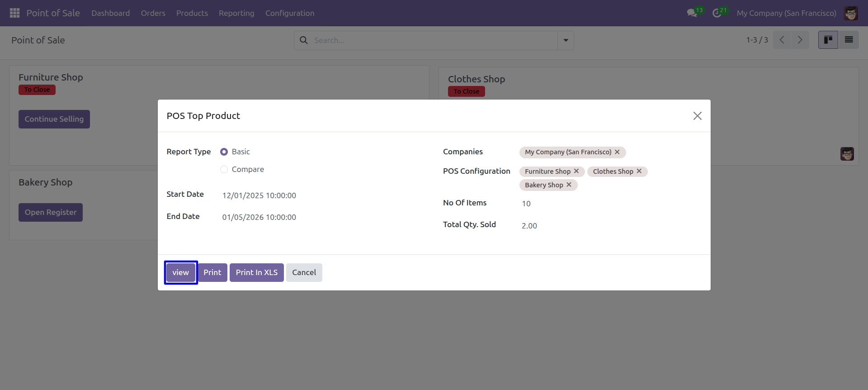
Task: Click the Total Qty. Sold value
Action: 529,226
